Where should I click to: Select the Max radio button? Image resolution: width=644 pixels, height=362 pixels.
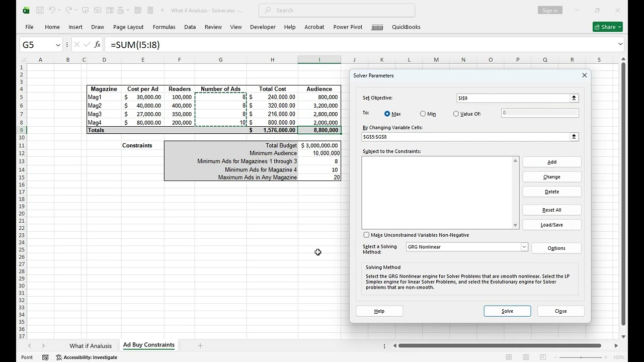(x=387, y=114)
